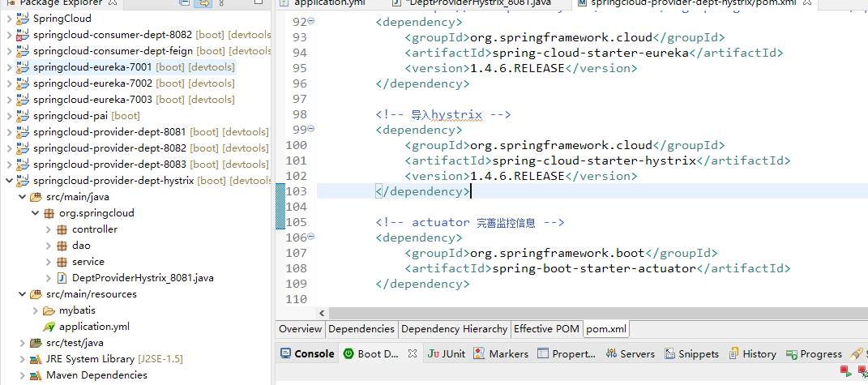This screenshot has height=385, width=868.
Task: Select the pom.xml source tab
Action: click(x=606, y=329)
